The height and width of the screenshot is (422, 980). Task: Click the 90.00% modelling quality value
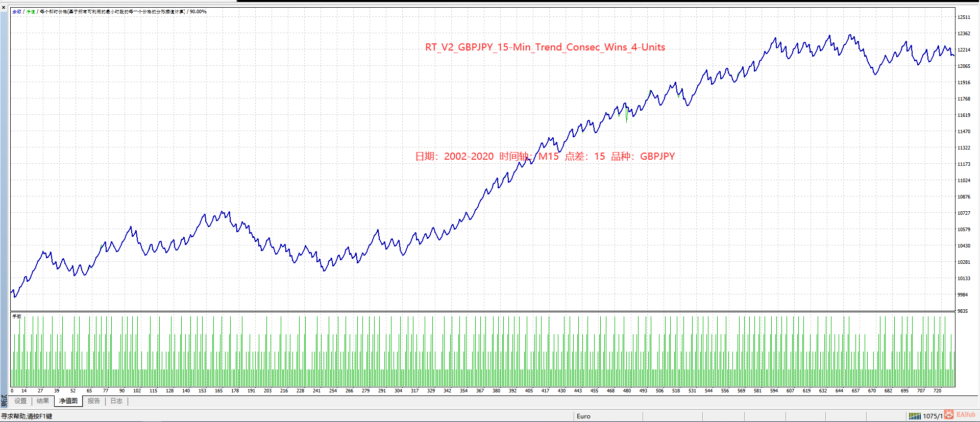point(198,12)
